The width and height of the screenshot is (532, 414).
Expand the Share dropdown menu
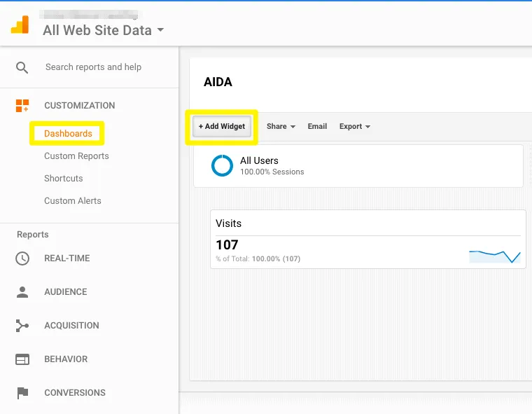pos(281,127)
